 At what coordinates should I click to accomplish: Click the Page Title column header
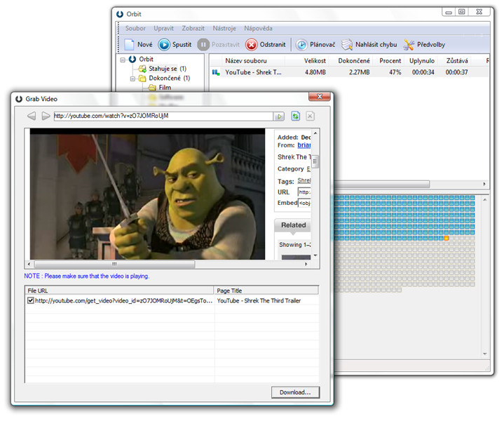(x=266, y=290)
